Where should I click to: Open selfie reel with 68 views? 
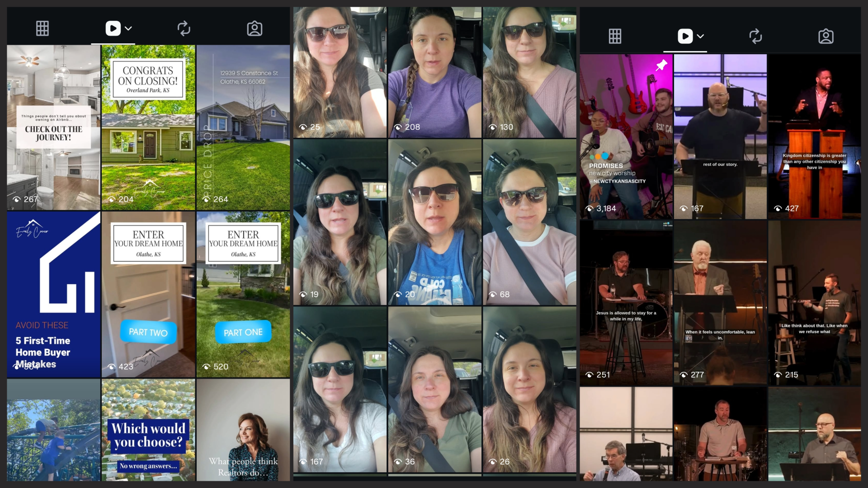click(529, 222)
